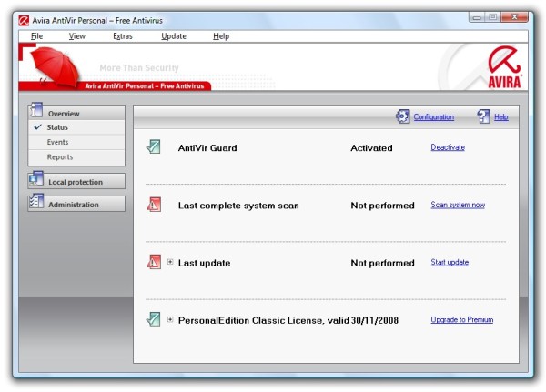Click the Configuration gear icon
Image resolution: width=546 pixels, height=392 pixels.
(402, 116)
